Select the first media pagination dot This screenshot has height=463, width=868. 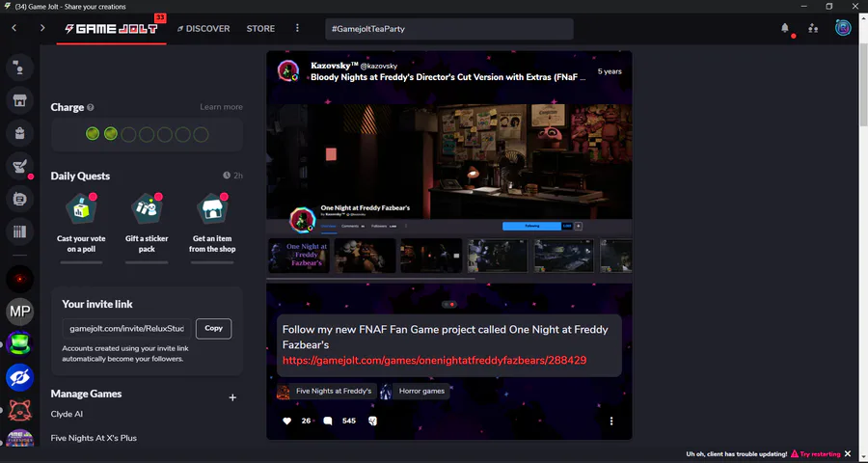point(446,305)
